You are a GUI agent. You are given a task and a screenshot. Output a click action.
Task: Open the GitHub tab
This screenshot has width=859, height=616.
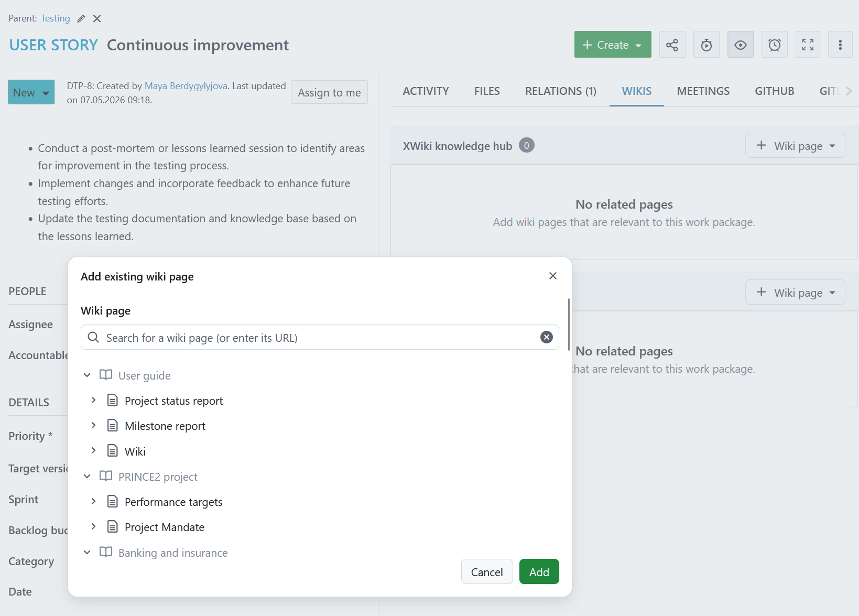pyautogui.click(x=774, y=91)
